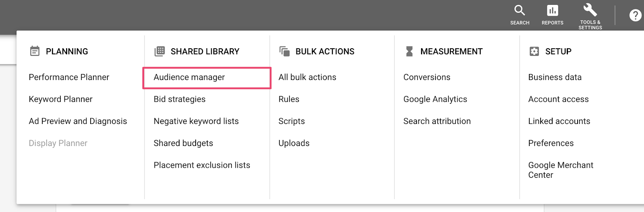Click the Setup gear icon

(534, 51)
